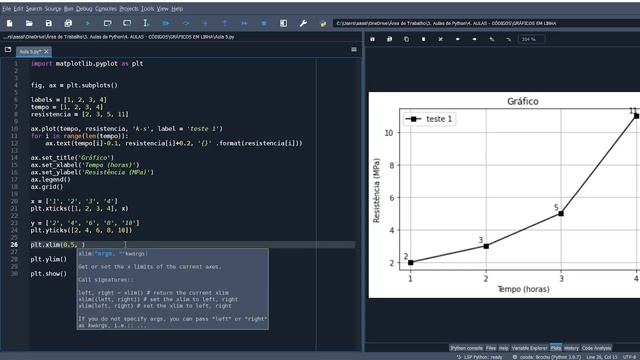Show the next plot in Plots toolbar
Image resolution: width=640 pixels, height=360 pixels.
474,39
